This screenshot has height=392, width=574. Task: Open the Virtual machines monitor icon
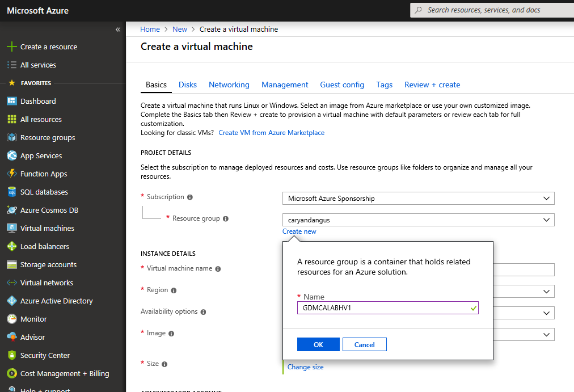(12, 228)
